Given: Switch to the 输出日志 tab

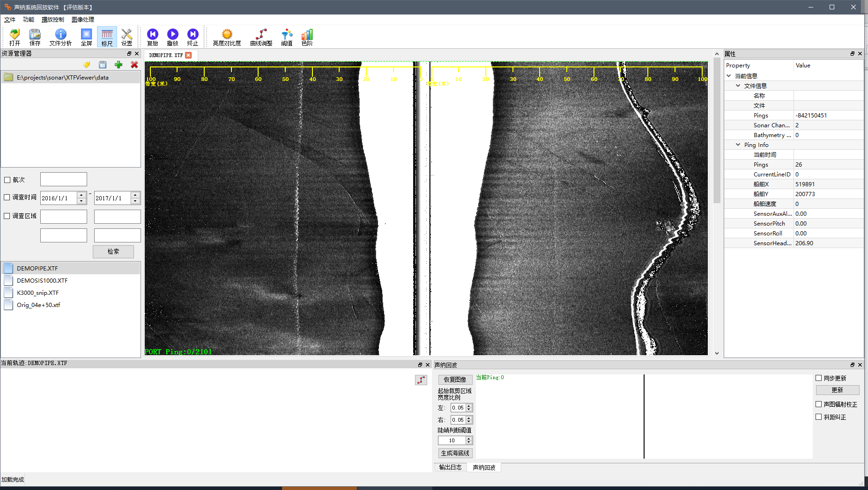Looking at the screenshot, I should point(450,467).
